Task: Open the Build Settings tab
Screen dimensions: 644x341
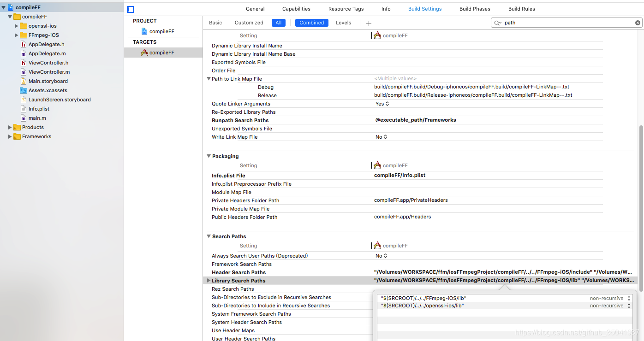Action: point(425,9)
